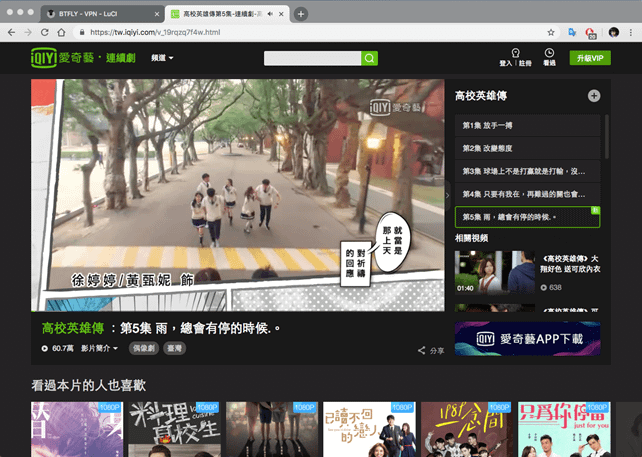Click the 高校英雄傳 sidebar title
This screenshot has width=642, height=457.
click(481, 96)
